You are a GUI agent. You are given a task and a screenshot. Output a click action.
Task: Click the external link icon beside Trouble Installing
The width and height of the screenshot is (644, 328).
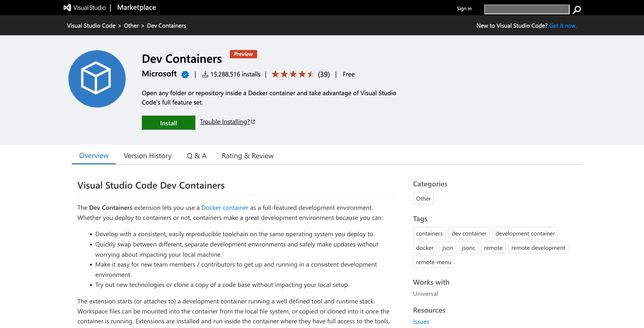[253, 121]
